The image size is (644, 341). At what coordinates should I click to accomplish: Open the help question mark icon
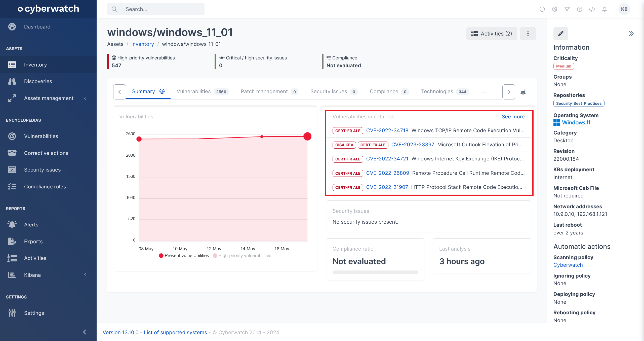580,9
